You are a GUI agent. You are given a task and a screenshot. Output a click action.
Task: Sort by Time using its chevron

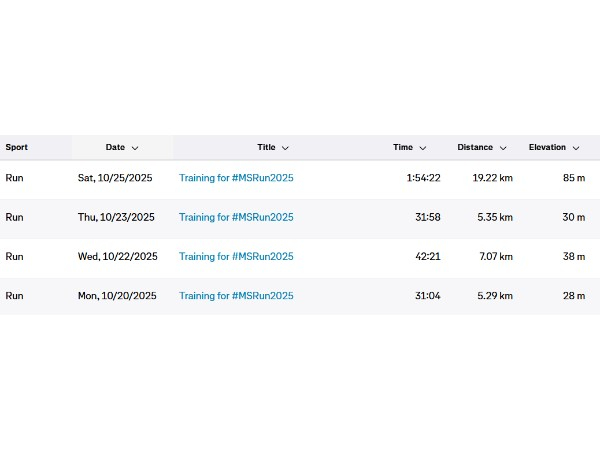(423, 148)
